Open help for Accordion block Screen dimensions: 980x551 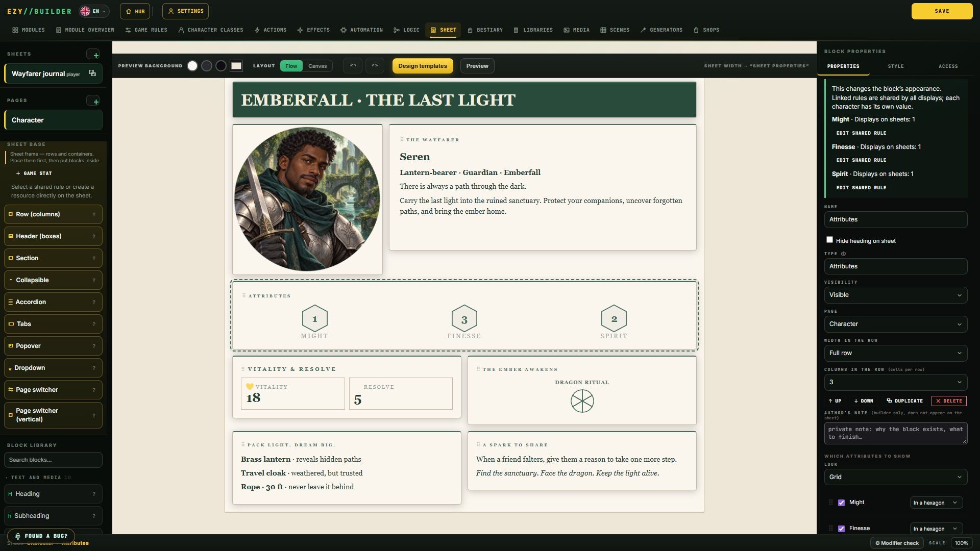point(94,303)
